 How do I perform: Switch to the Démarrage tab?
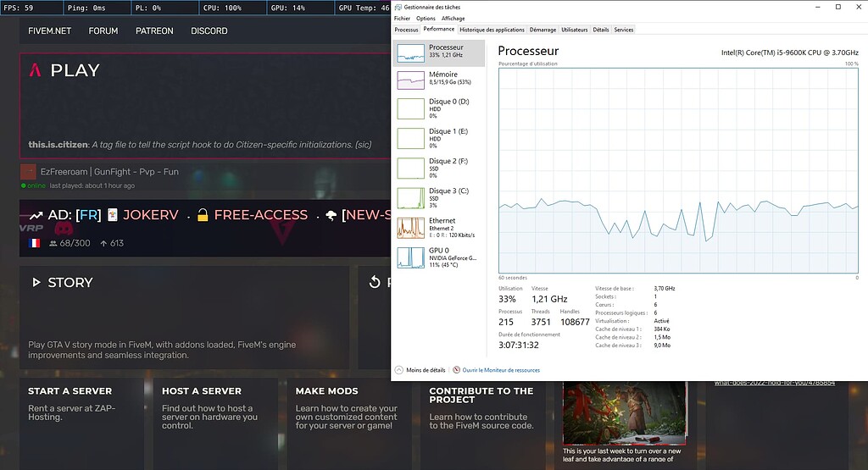(542, 30)
